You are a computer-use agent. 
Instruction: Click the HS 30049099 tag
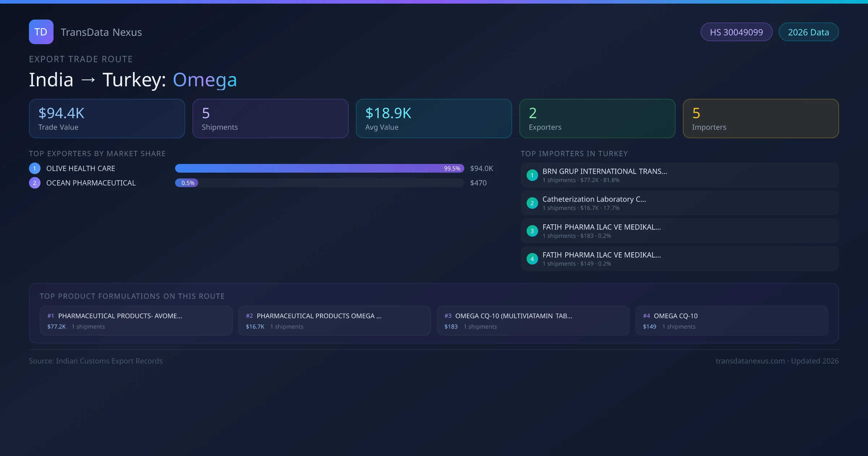click(x=736, y=32)
